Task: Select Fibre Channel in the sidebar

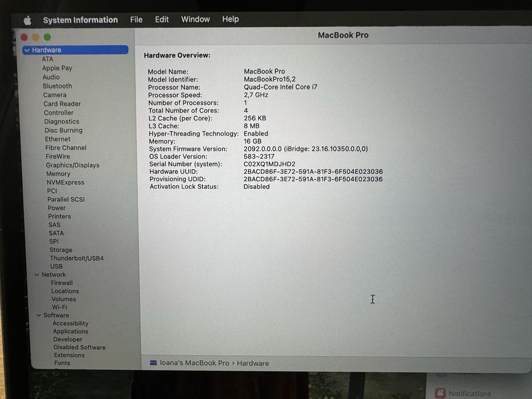Action: pyautogui.click(x=66, y=148)
